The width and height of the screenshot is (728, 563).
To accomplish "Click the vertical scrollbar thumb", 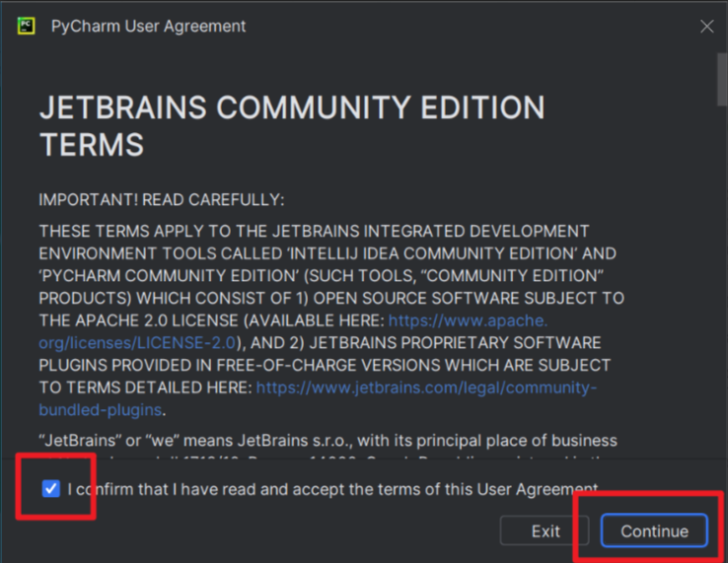I will (x=721, y=79).
